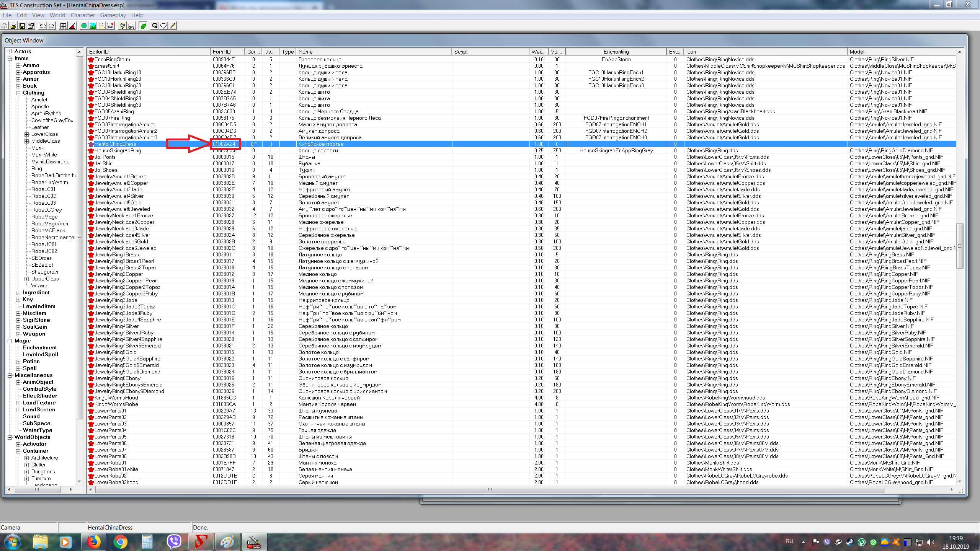This screenshot has height=551, width=980.
Task: Click the yellow pencil script edit icon
Action: pyautogui.click(x=173, y=26)
